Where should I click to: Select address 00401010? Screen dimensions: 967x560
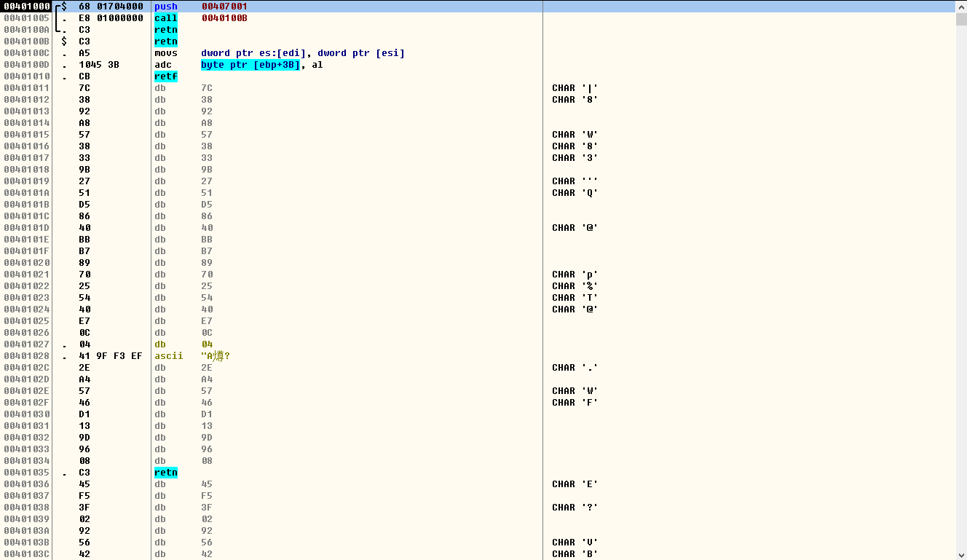[x=26, y=76]
